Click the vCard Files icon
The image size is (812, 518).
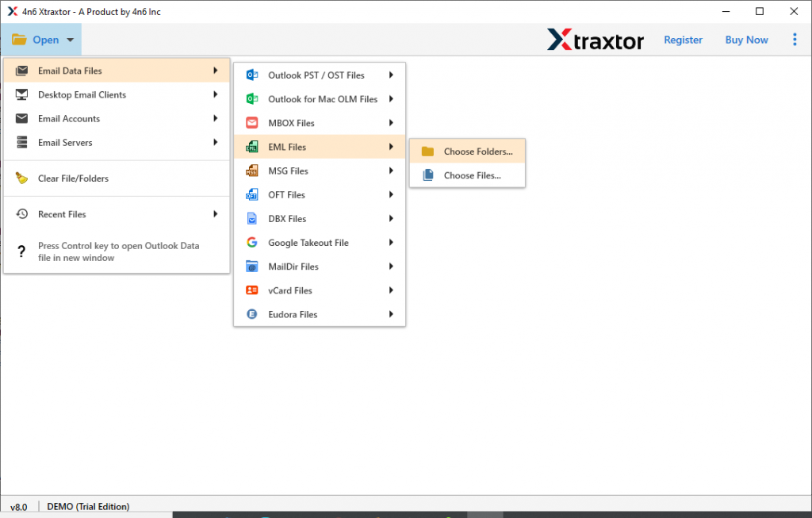pos(254,290)
